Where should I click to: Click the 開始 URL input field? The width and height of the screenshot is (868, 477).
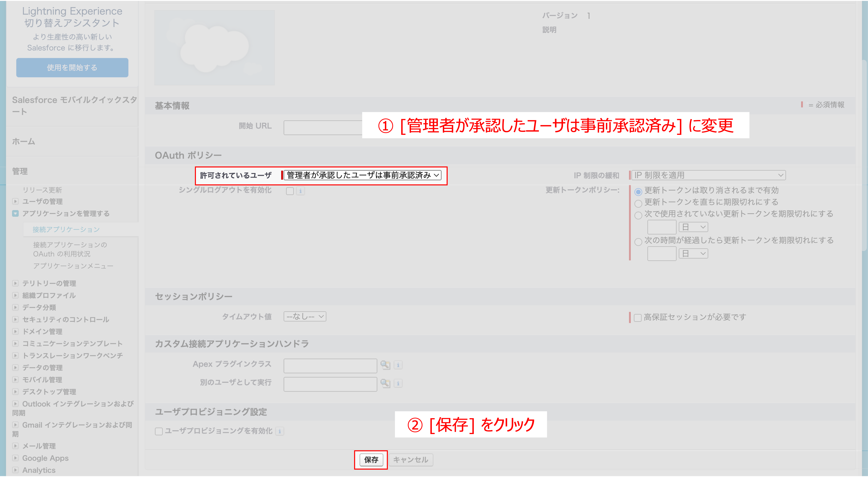pos(323,128)
